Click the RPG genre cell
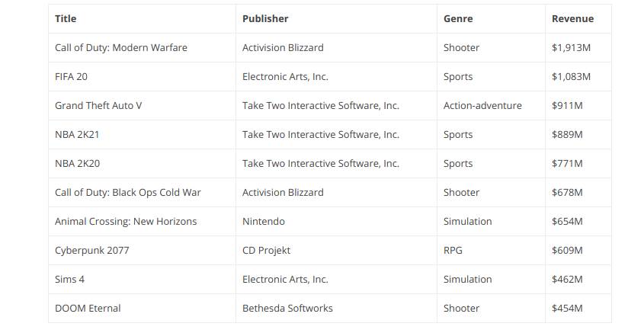 pyautogui.click(x=453, y=250)
